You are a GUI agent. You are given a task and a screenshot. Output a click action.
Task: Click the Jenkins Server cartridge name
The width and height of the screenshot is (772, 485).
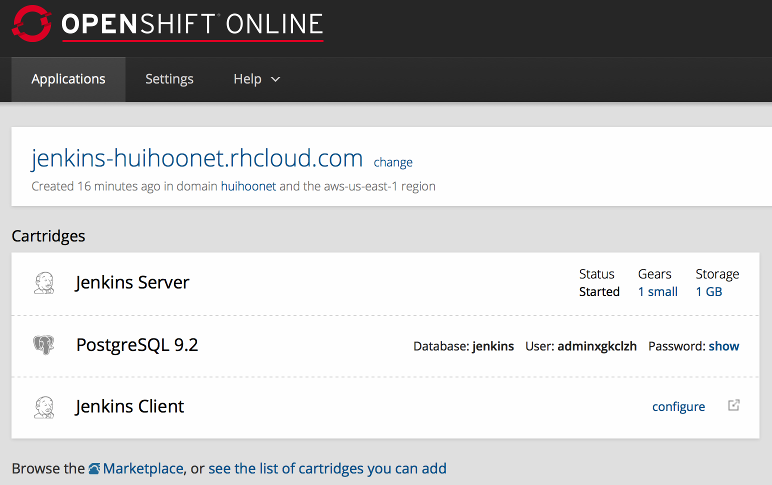[x=132, y=283]
